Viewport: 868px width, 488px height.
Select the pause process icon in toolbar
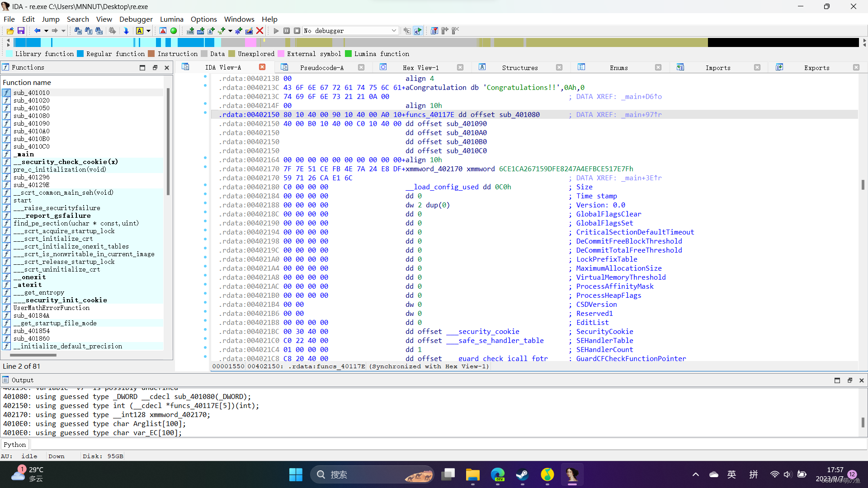click(287, 31)
